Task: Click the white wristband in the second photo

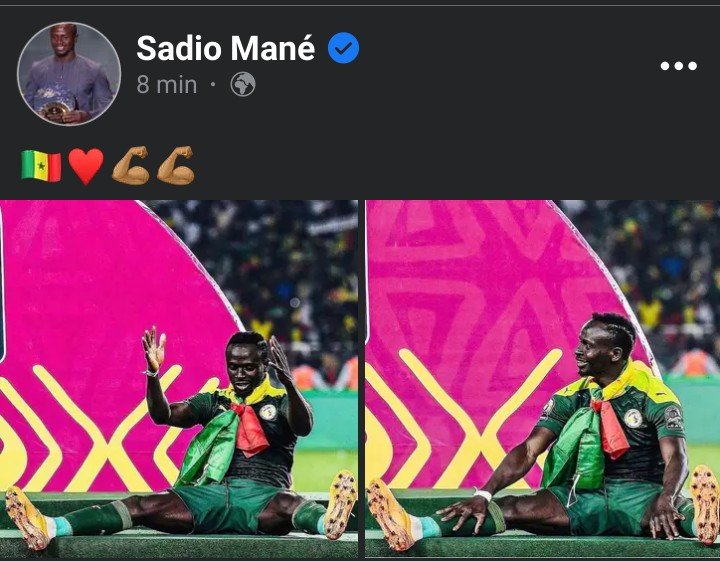Action: tap(483, 495)
